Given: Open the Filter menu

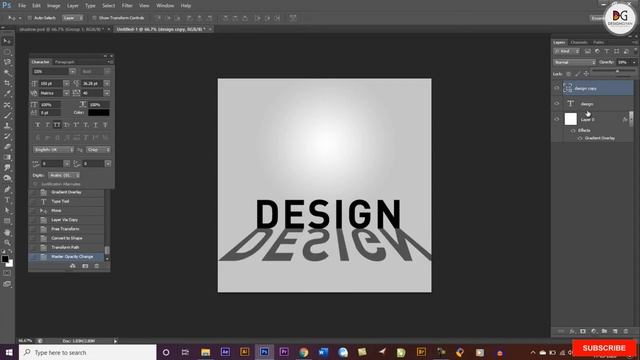Looking at the screenshot, I should click(x=127, y=6).
